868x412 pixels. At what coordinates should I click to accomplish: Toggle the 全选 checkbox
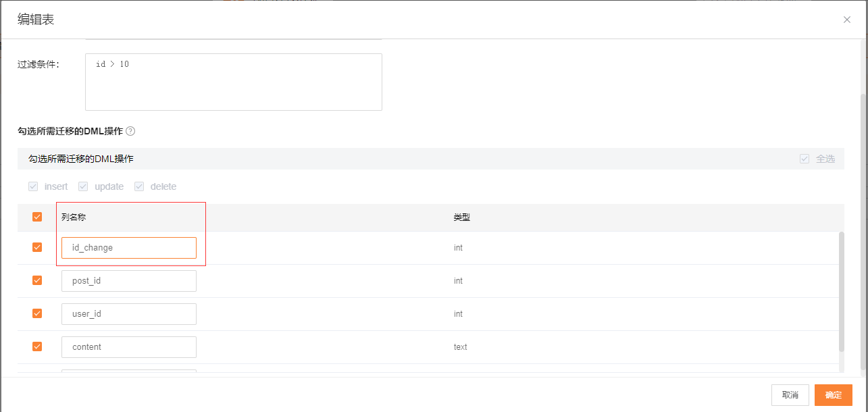click(x=805, y=159)
